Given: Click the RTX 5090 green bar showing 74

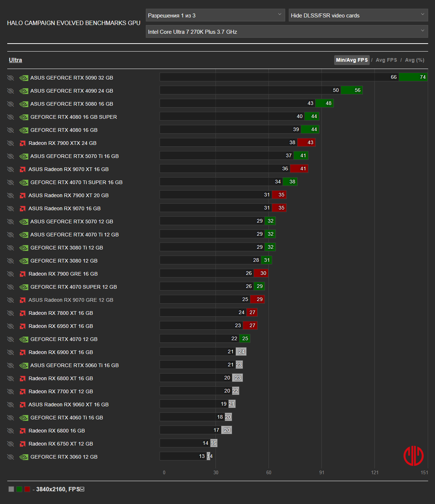Looking at the screenshot, I should (x=413, y=77).
